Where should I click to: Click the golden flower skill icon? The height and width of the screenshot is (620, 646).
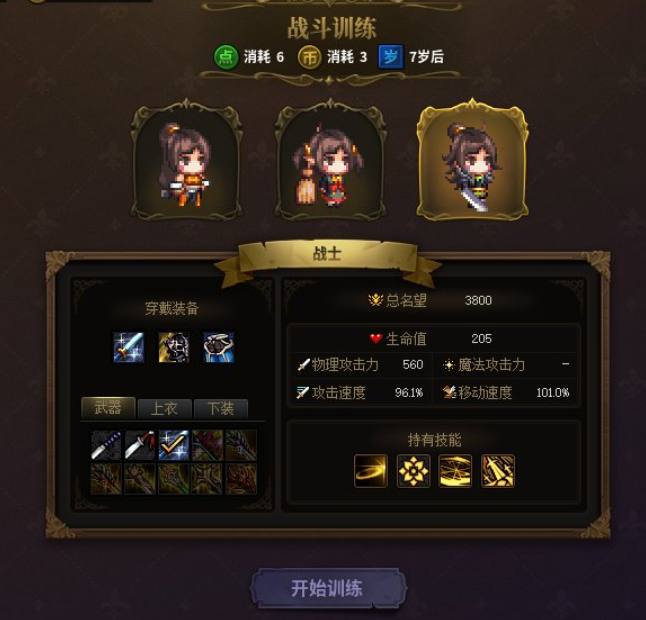413,471
